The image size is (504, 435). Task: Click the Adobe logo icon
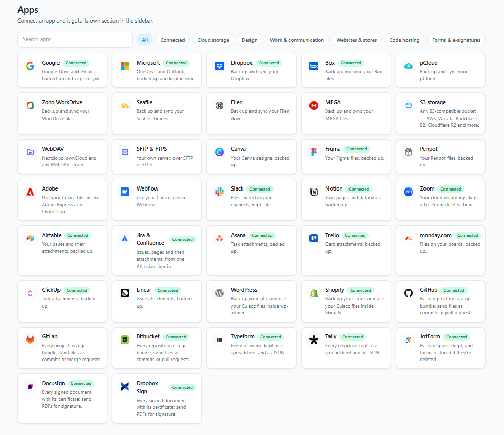[x=30, y=192]
